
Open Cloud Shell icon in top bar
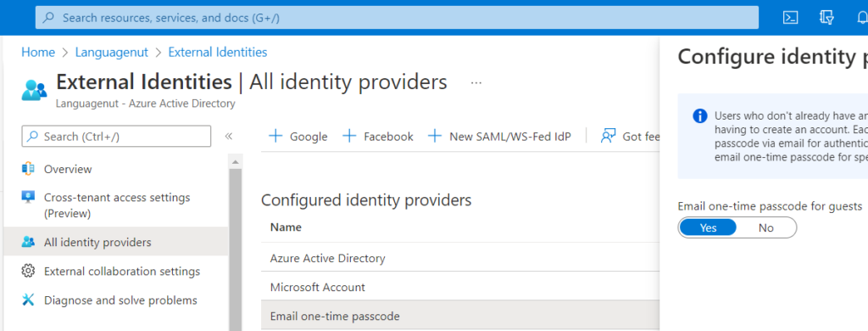(790, 18)
